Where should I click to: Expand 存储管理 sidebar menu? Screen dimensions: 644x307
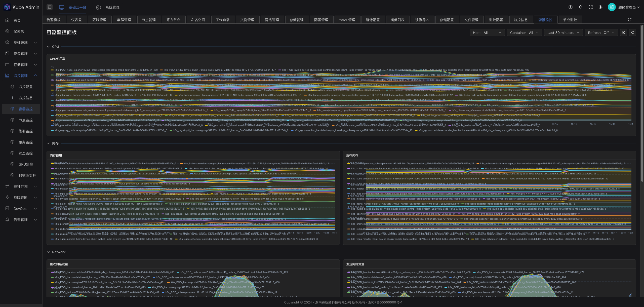click(x=21, y=65)
